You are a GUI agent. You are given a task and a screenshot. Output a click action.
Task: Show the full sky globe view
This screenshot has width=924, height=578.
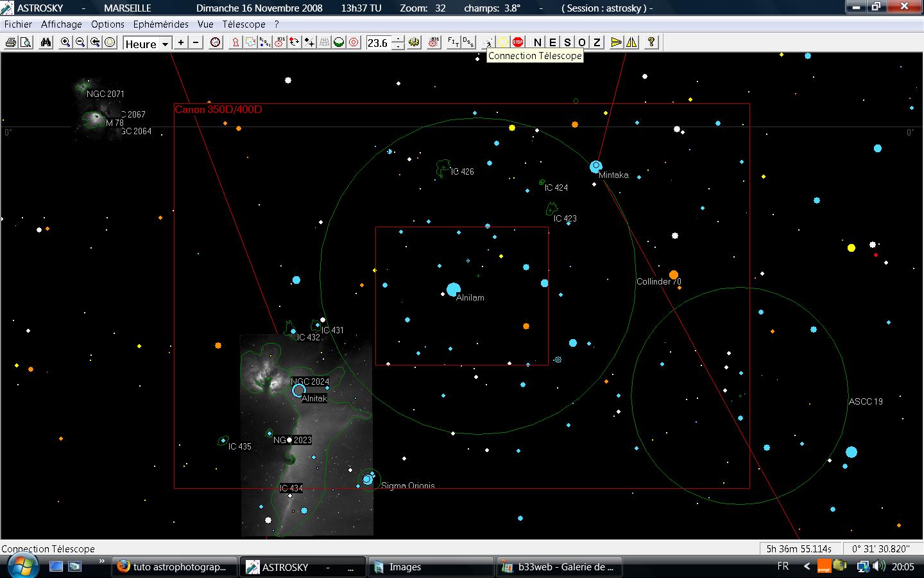[110, 42]
